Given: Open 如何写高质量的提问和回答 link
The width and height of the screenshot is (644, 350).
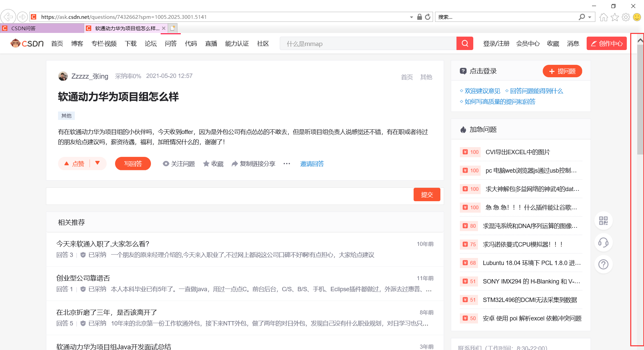Looking at the screenshot, I should click(500, 101).
